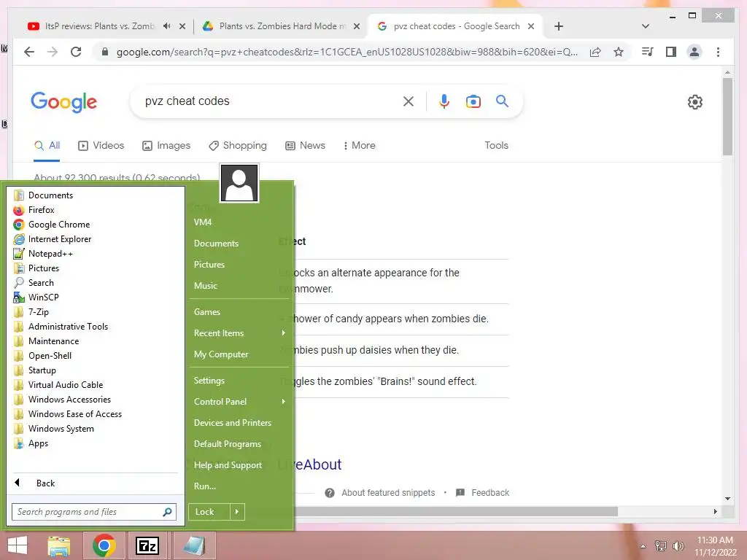Viewport: 747px width, 560px height.
Task: Select the Shopping search filter
Action: point(238,146)
